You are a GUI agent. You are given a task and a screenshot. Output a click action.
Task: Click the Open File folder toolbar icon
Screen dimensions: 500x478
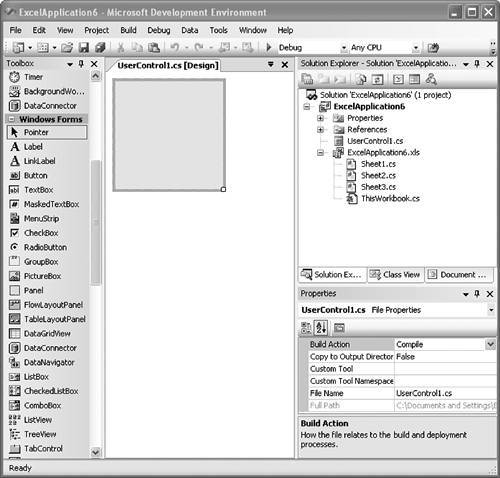(67, 48)
